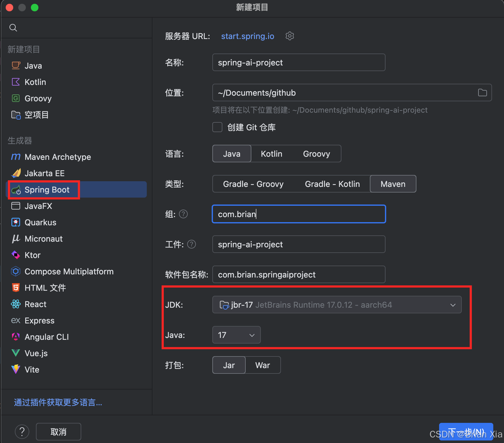Click the HTML5 file icon
Image resolution: width=504 pixels, height=443 pixels.
(x=16, y=288)
